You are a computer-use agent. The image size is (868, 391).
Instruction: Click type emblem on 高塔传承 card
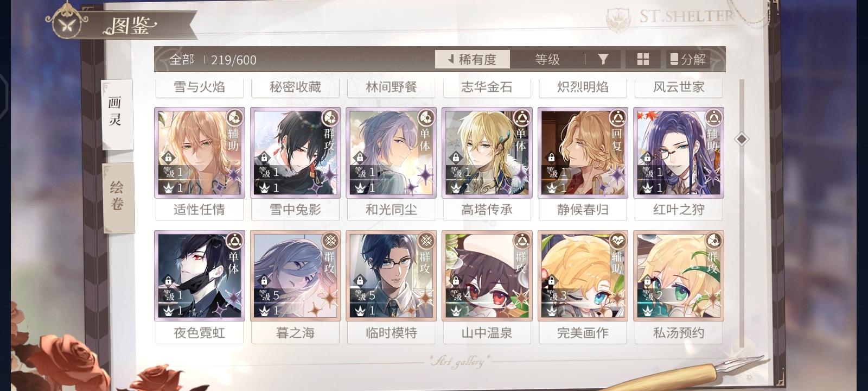tap(522, 117)
